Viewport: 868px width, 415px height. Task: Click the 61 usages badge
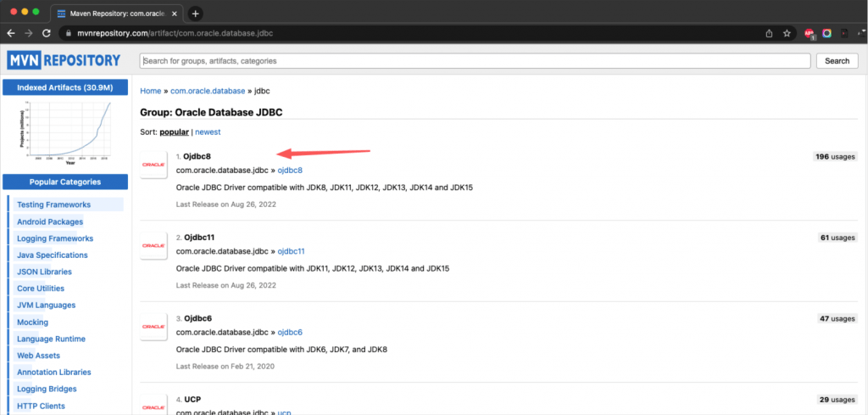[837, 238]
